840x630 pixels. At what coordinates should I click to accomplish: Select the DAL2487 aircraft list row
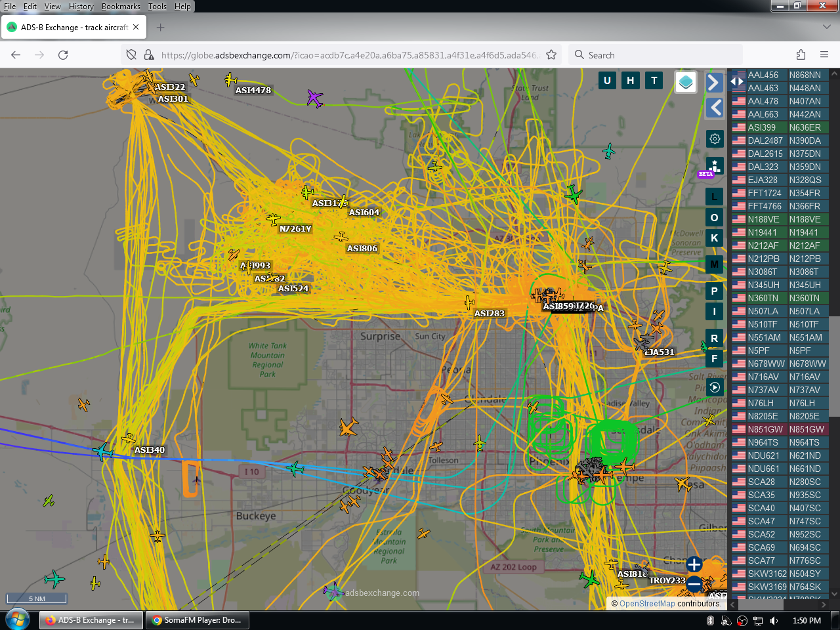click(780, 140)
